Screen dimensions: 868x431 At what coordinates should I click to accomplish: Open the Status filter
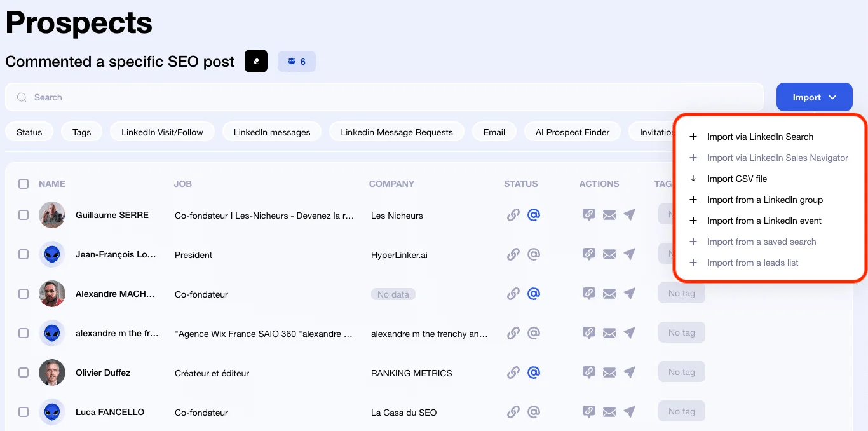pyautogui.click(x=29, y=132)
